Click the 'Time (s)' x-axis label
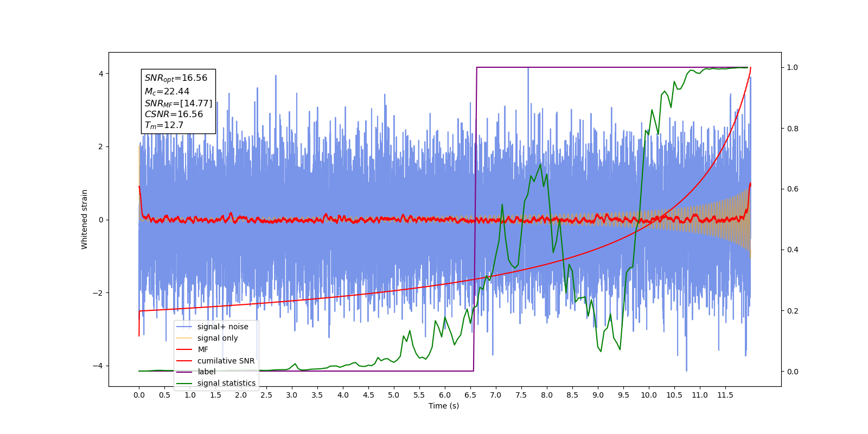Screen dimensions: 868x434 (444, 406)
